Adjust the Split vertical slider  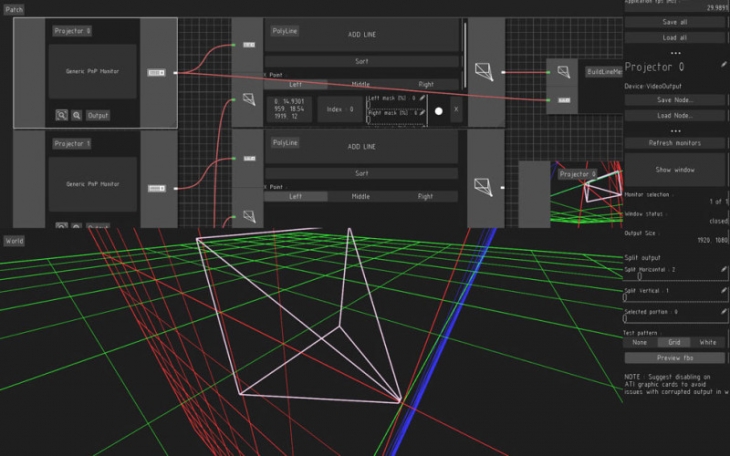[670, 297]
